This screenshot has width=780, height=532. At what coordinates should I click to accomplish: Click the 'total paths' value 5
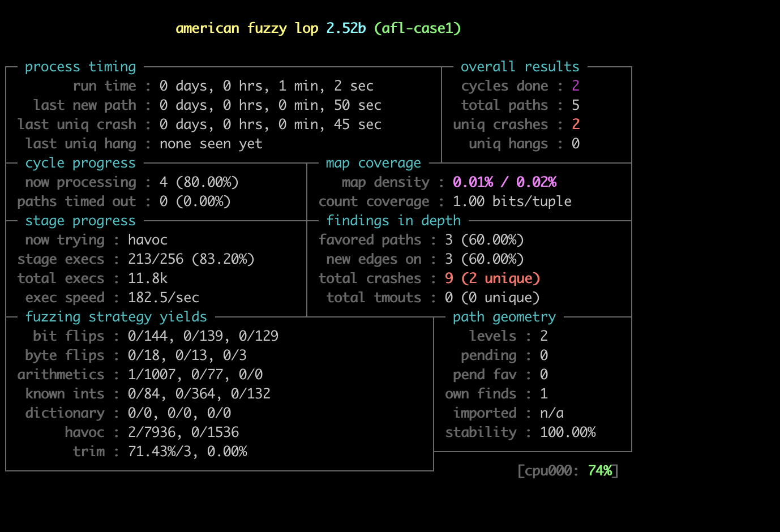tap(576, 105)
